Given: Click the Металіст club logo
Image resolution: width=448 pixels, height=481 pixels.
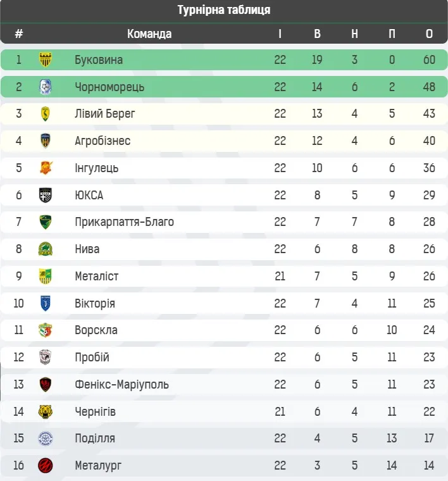Looking at the screenshot, I should tap(46, 276).
